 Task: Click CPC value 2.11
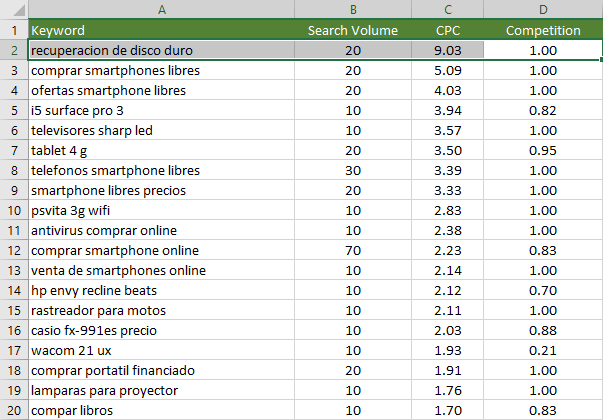point(448,310)
